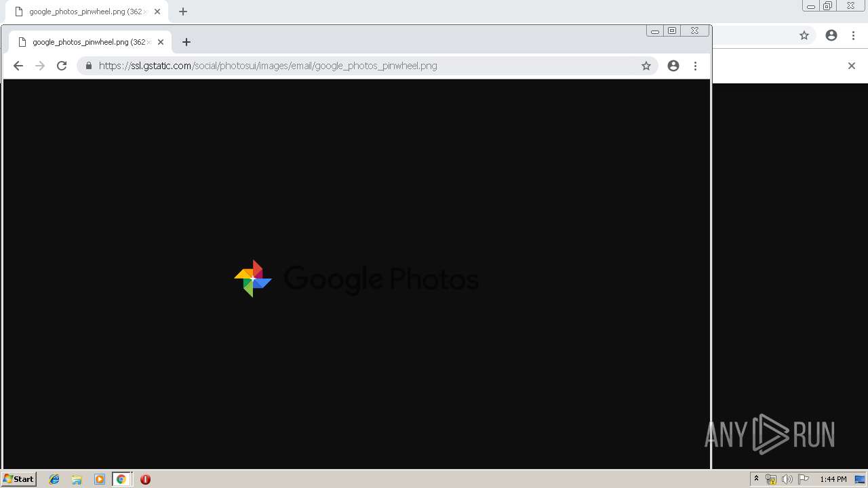The width and height of the screenshot is (868, 488).
Task: Open the red Opera-style taskbar icon
Action: pos(145,479)
